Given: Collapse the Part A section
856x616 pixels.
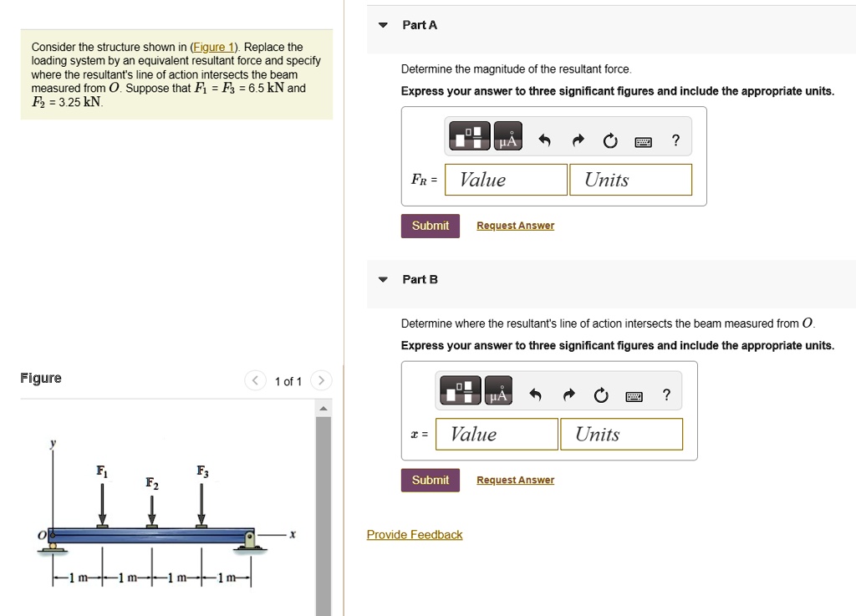Looking at the screenshot, I should click(x=383, y=24).
